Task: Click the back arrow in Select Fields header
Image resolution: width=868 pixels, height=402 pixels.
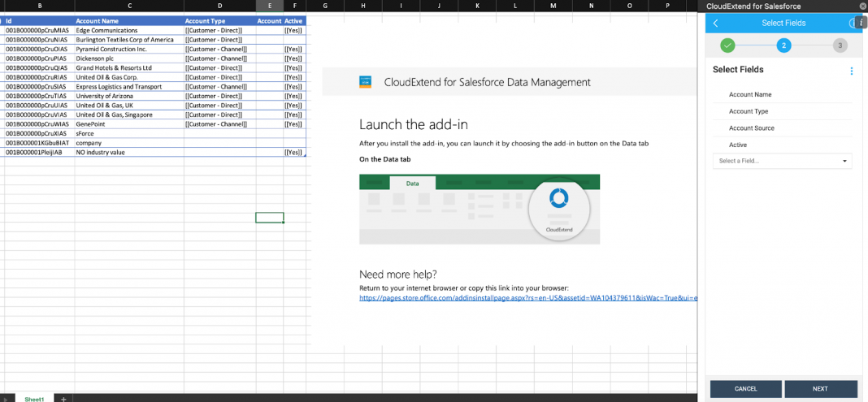Action: [715, 23]
